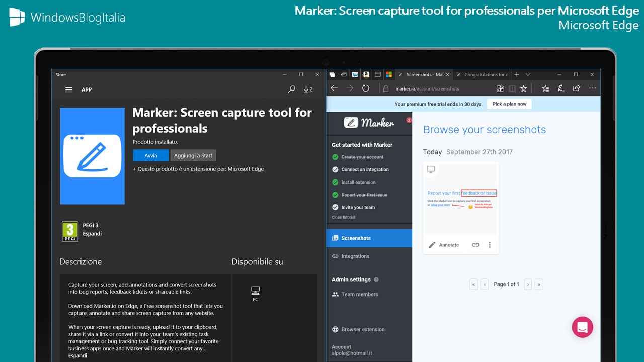Open the captured screenshot thumbnail
The width and height of the screenshot is (644, 362).
tap(461, 199)
